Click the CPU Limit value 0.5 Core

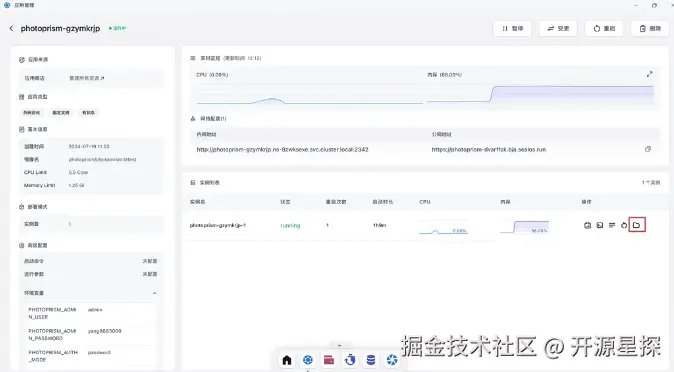(78, 172)
